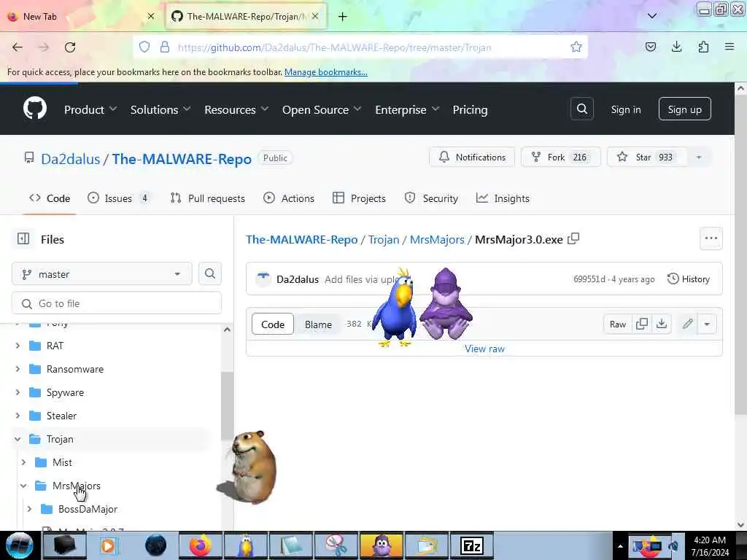Switch to the Code repository tab
747x560 pixels.
click(x=50, y=198)
